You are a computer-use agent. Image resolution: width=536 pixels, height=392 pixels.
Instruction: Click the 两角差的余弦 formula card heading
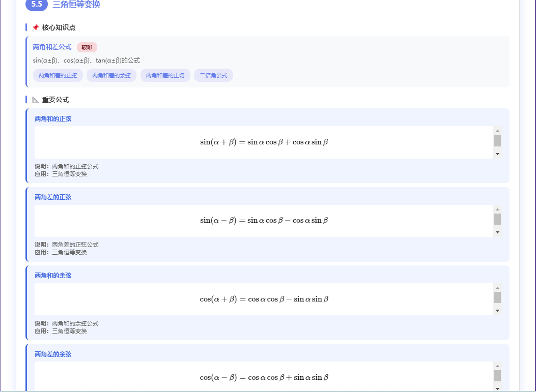pyautogui.click(x=53, y=354)
